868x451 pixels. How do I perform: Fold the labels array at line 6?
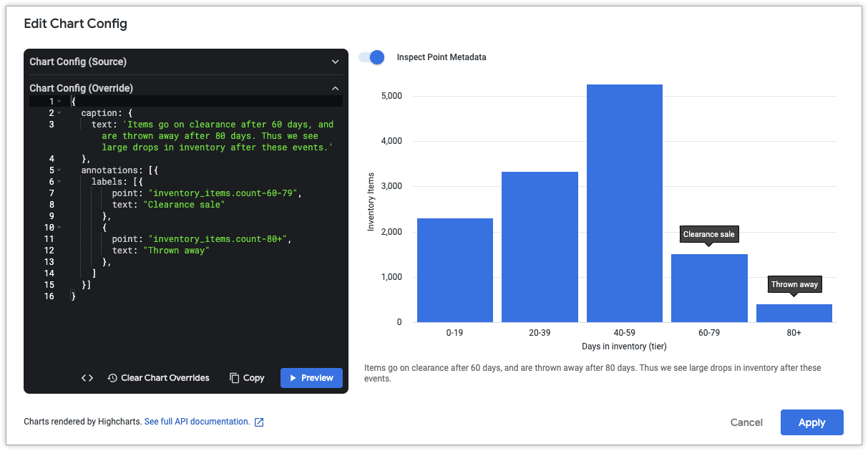point(59,182)
